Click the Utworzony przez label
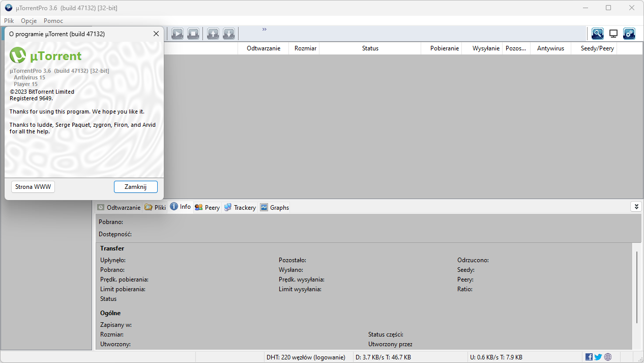 tap(390, 344)
